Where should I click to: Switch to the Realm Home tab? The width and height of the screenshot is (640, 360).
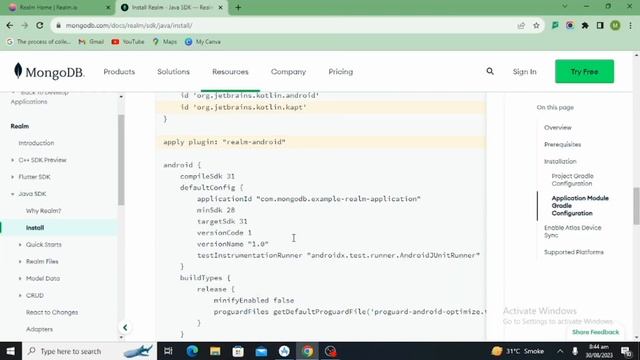coord(57,7)
